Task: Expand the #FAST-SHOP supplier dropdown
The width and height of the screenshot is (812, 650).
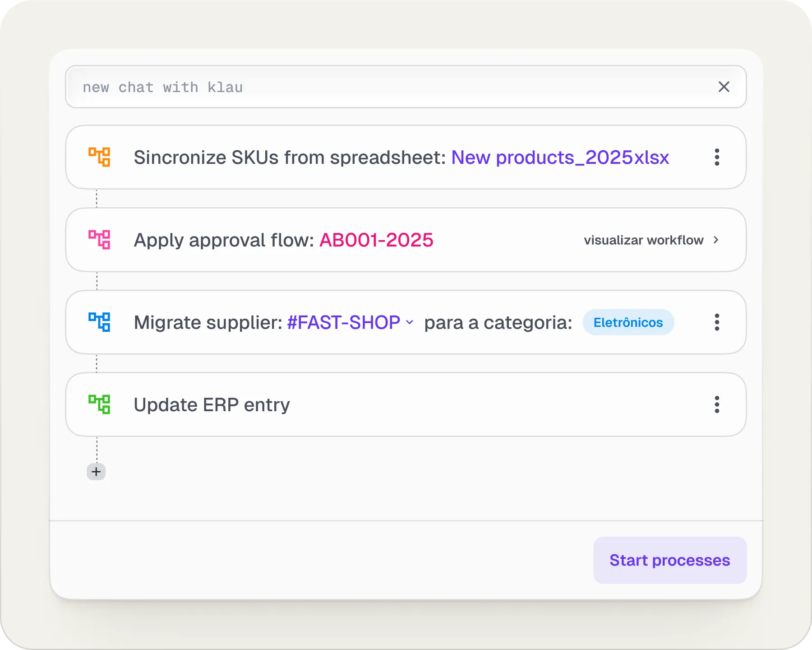Action: tap(410, 322)
